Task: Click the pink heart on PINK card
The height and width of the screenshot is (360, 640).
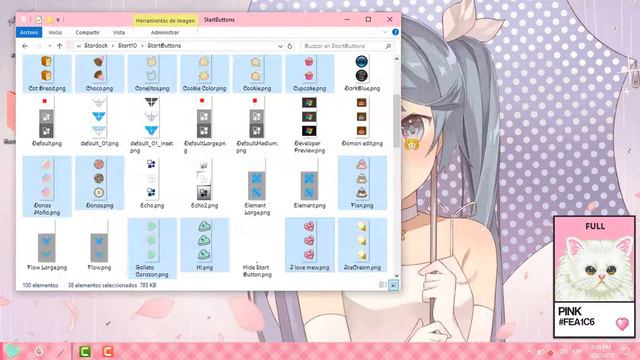Action: (x=622, y=324)
